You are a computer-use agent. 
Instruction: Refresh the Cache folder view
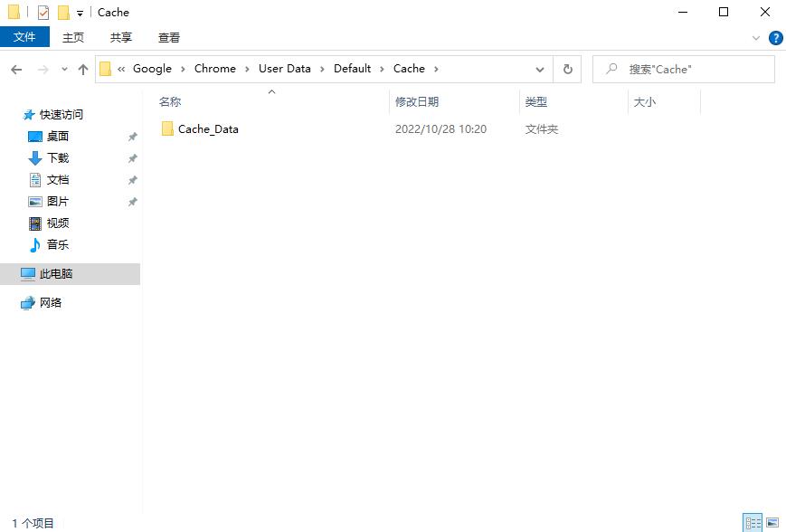click(x=567, y=69)
